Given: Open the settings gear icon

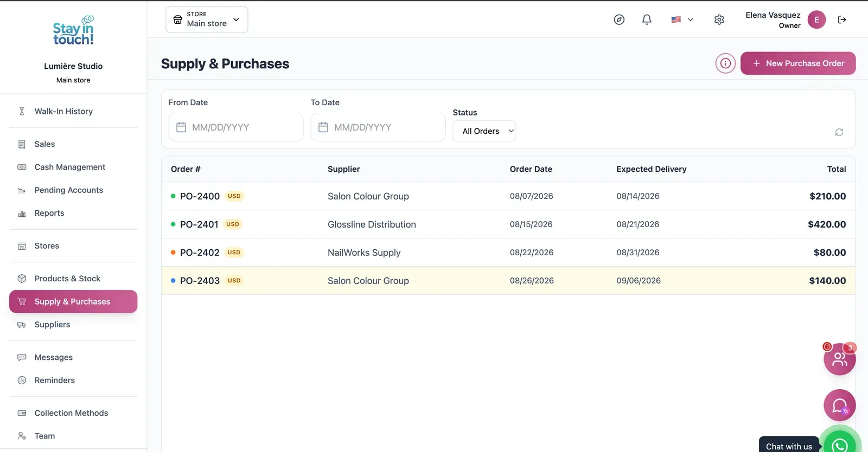Looking at the screenshot, I should tap(719, 20).
